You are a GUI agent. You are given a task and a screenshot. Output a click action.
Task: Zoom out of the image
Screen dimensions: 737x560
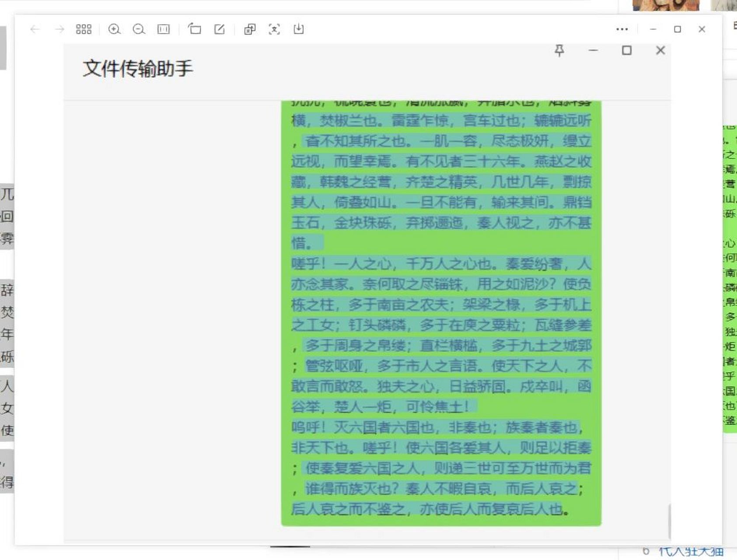(139, 29)
